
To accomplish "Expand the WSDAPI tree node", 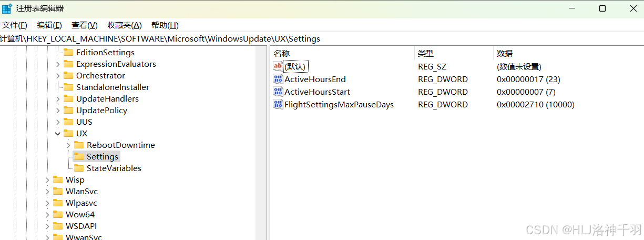I will [x=47, y=226].
